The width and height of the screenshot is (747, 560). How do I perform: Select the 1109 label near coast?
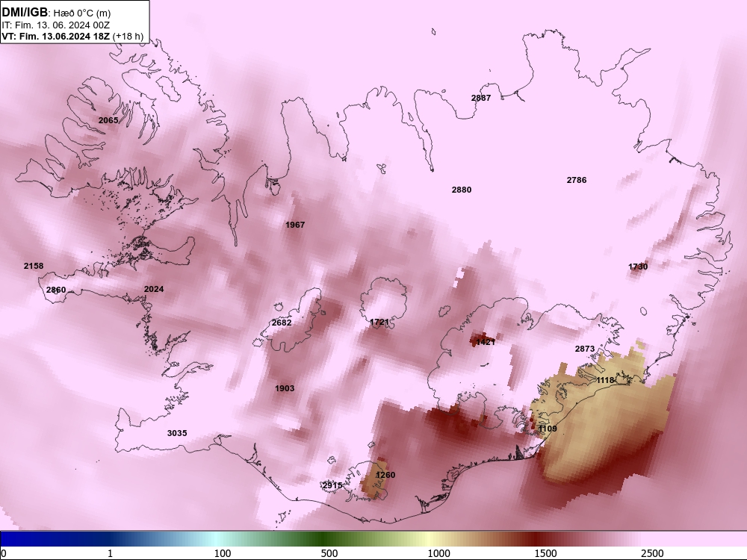(548, 429)
